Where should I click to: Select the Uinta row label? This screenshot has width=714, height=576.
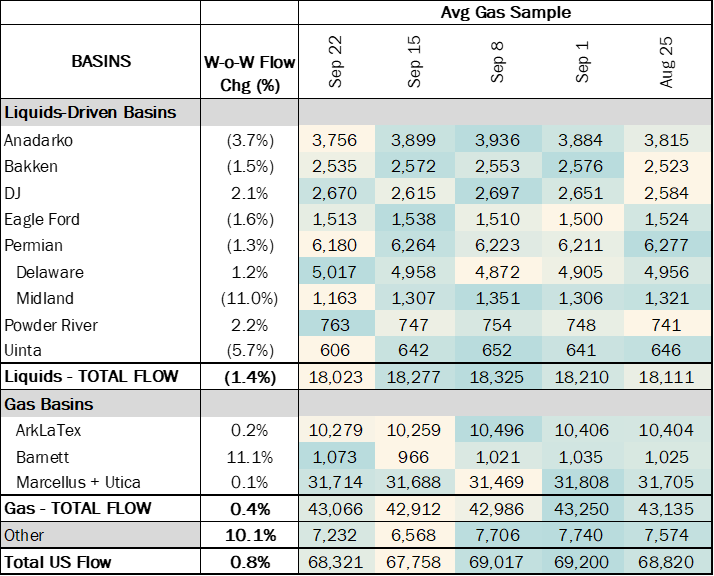pyautogui.click(x=23, y=350)
